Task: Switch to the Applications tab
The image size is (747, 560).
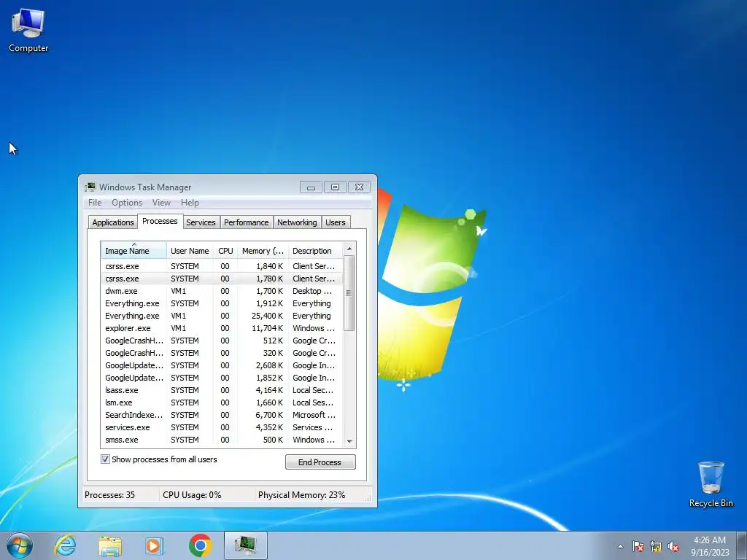Action: [113, 222]
